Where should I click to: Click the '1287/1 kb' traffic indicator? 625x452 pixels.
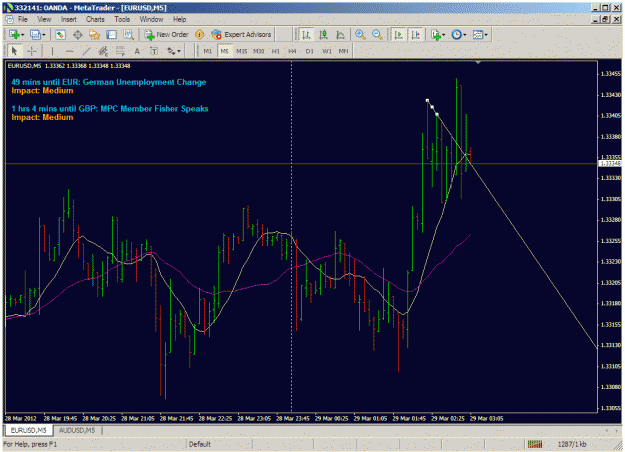pyautogui.click(x=572, y=444)
